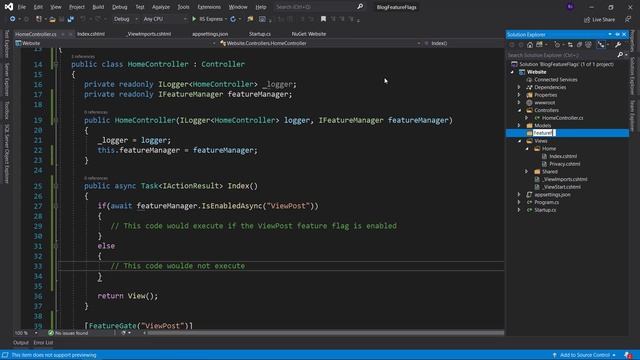The width and height of the screenshot is (640, 360).
Task: Expand the appsettings.json node in Solution Explorer
Action: (519, 195)
